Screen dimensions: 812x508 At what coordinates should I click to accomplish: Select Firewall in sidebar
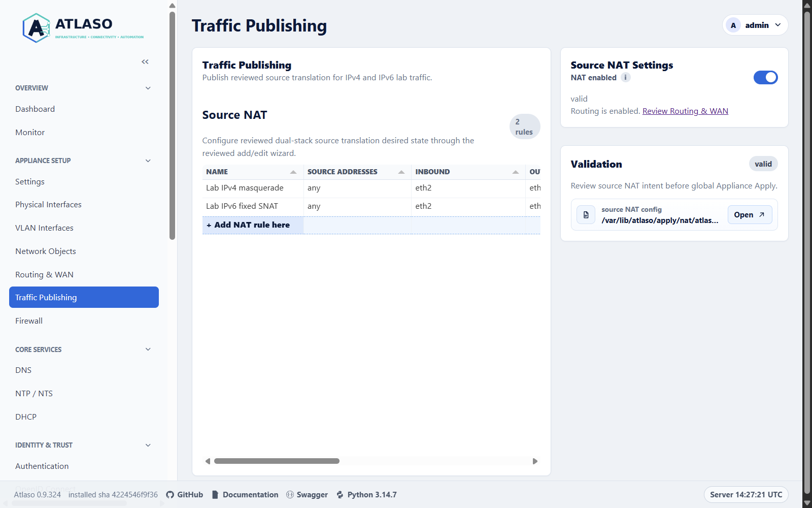(x=84, y=321)
